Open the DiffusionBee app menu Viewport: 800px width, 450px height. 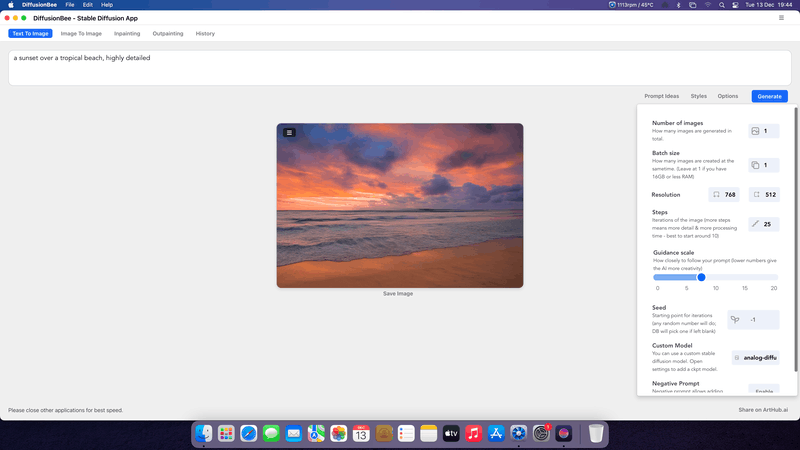(x=39, y=5)
